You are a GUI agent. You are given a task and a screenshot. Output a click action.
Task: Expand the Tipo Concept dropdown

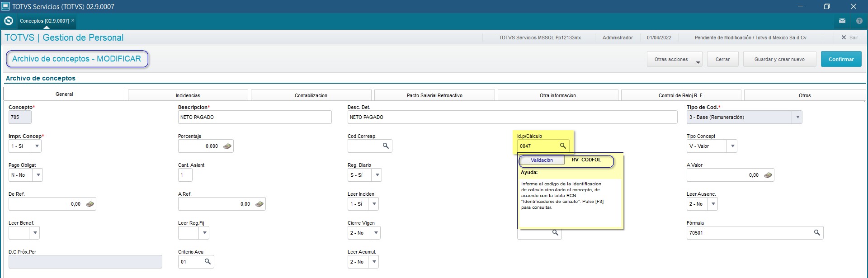(x=732, y=146)
